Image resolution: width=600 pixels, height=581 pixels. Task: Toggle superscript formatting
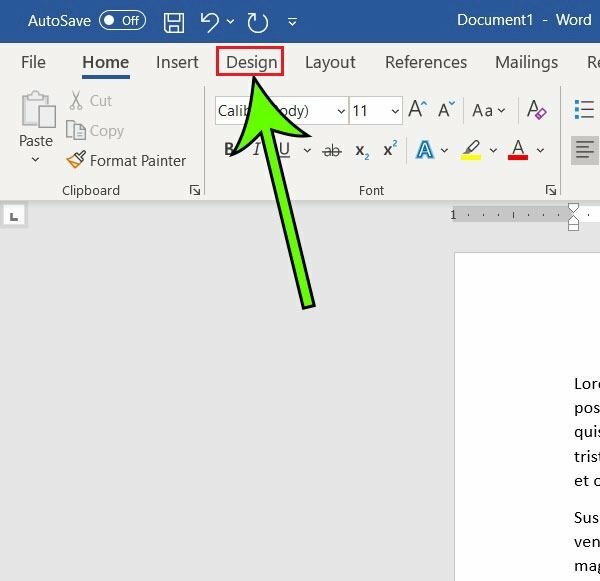point(390,150)
